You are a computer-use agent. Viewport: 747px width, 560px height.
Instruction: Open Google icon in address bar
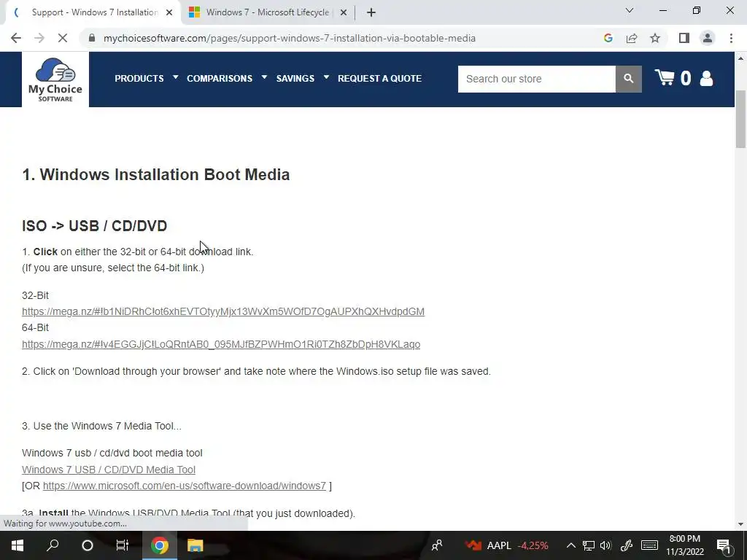(x=608, y=38)
